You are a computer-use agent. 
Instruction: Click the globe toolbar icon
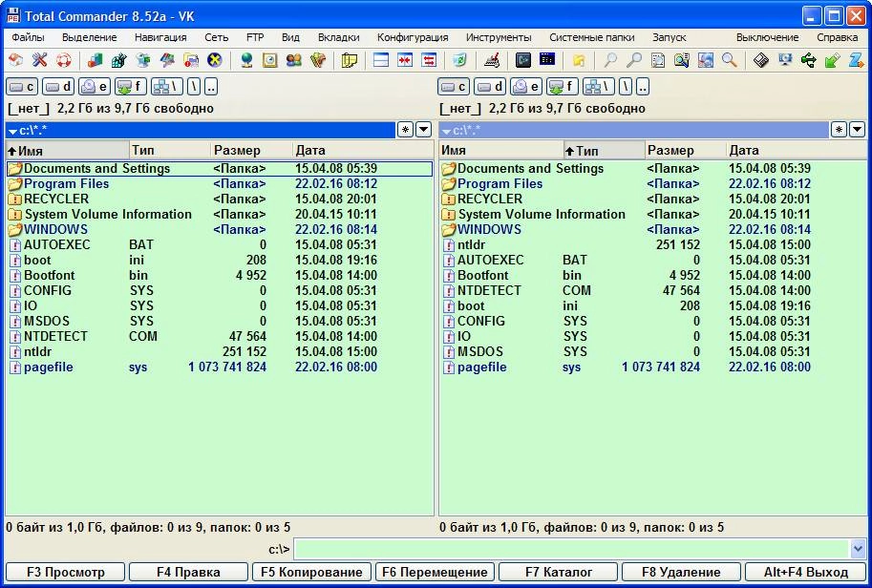[246, 59]
